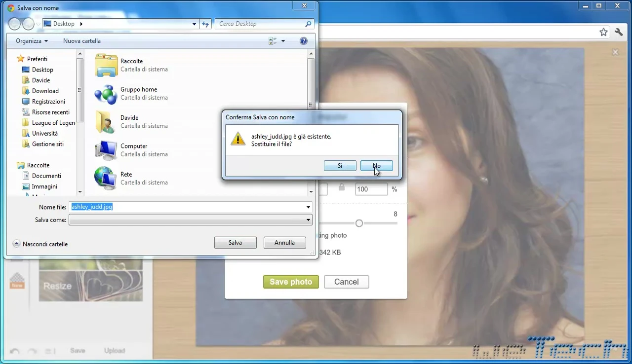Click the back navigation arrow in the dialog
The image size is (632, 364).
click(x=15, y=24)
